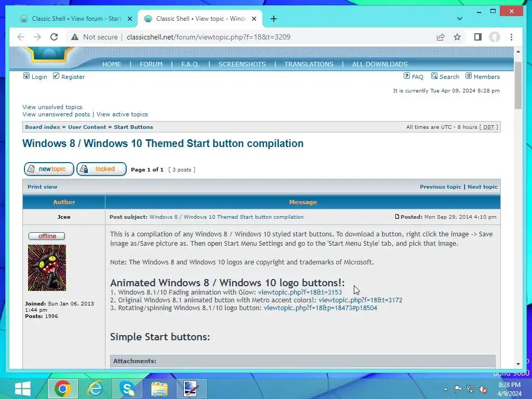Open the HOME navigation item

coord(112,64)
